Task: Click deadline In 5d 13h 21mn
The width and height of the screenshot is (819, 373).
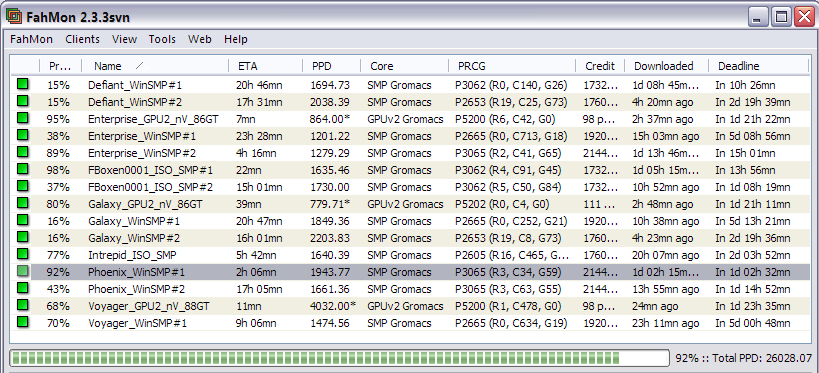Action: click(753, 221)
